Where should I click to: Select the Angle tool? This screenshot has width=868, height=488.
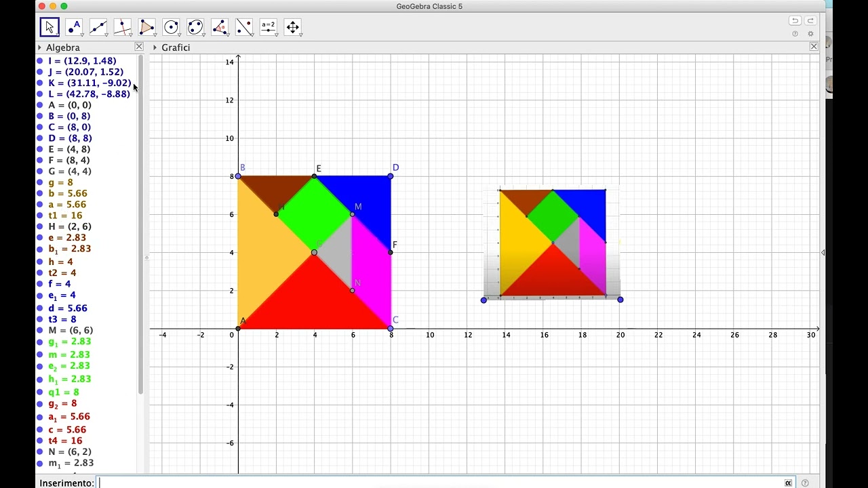pyautogui.click(x=220, y=27)
